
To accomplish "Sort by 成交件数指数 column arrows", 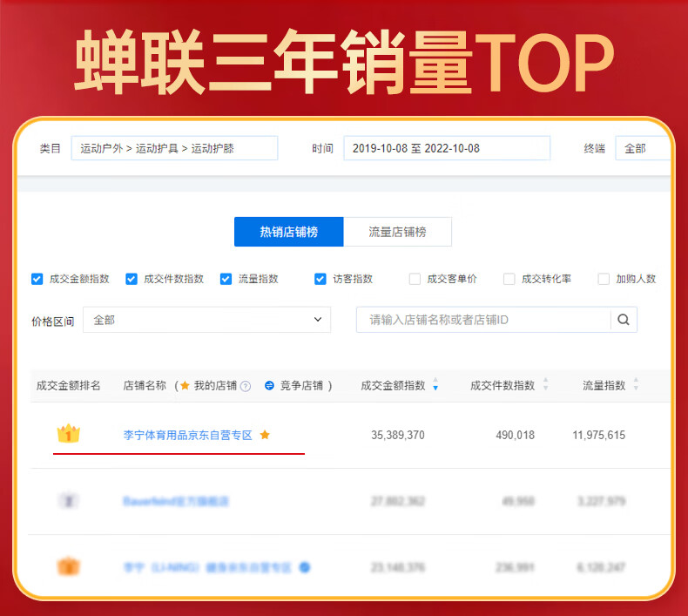I will 545,384.
